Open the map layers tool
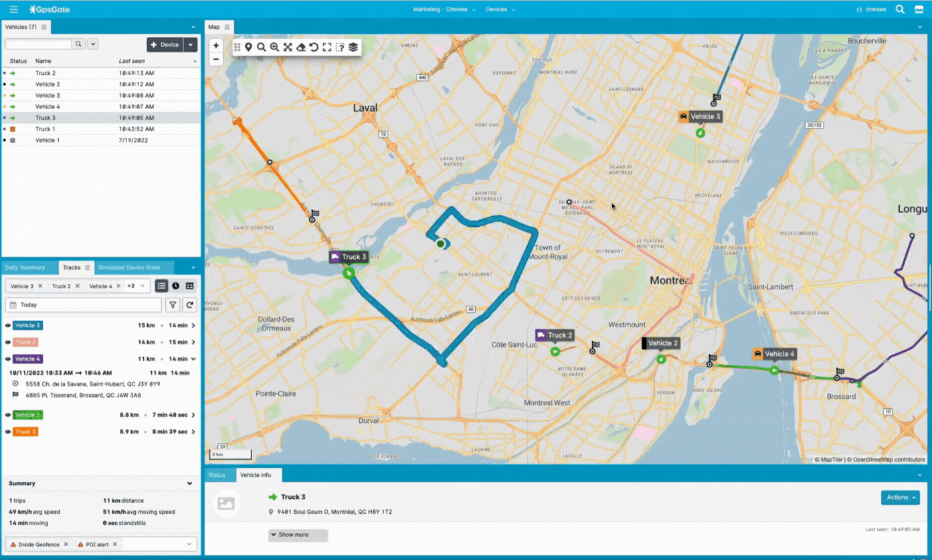The width and height of the screenshot is (932, 560). click(x=353, y=47)
